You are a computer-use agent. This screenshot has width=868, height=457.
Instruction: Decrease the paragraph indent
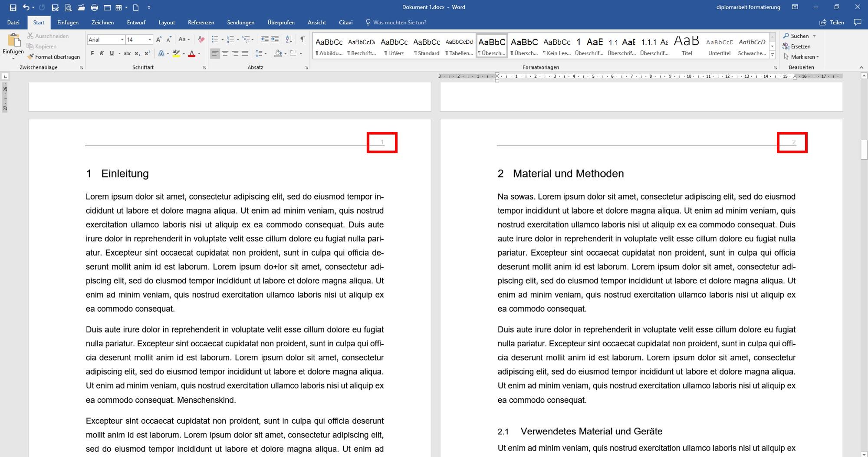point(265,39)
